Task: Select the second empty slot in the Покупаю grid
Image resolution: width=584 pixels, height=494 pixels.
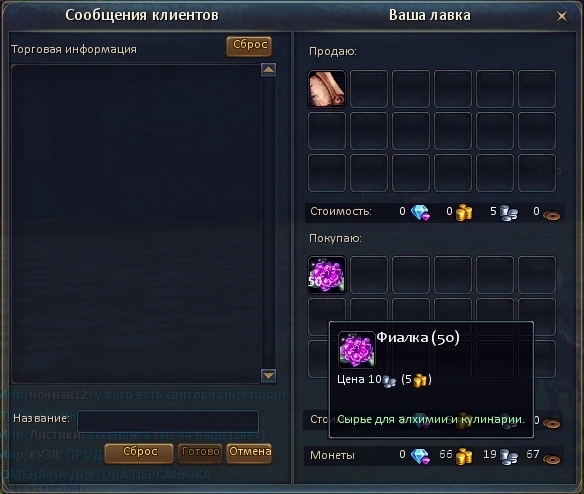Action: click(410, 275)
